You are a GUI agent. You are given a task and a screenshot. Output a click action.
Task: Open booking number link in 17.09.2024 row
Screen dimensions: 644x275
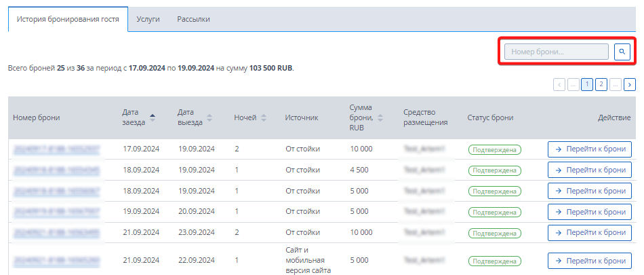click(x=57, y=149)
